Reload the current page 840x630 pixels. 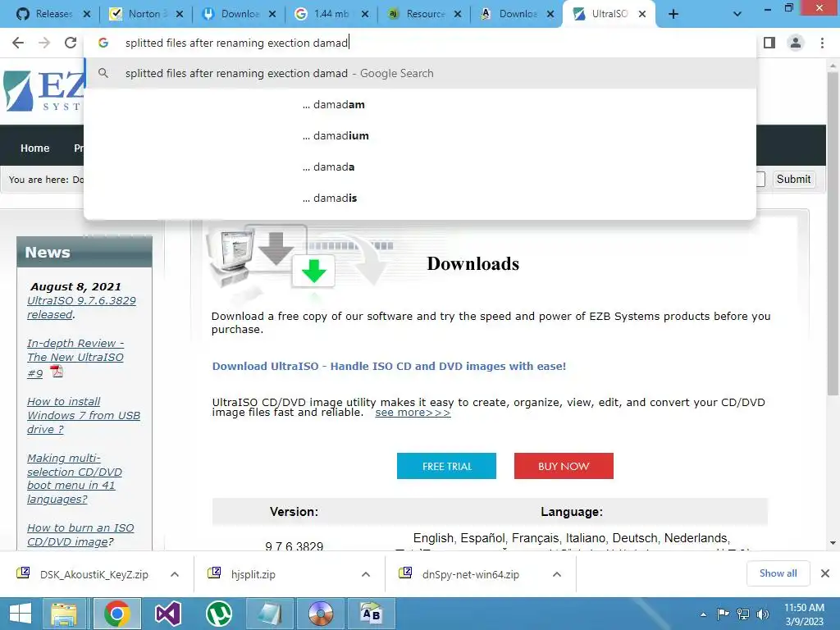point(71,43)
